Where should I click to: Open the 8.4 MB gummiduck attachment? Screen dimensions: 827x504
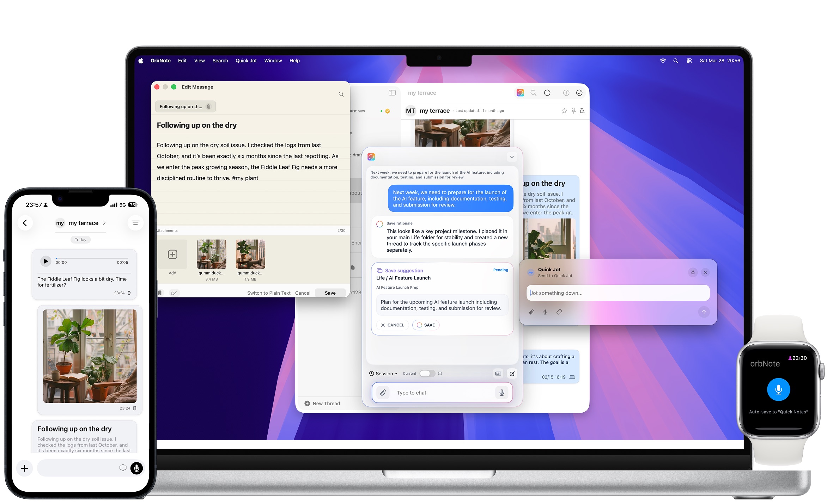point(212,254)
